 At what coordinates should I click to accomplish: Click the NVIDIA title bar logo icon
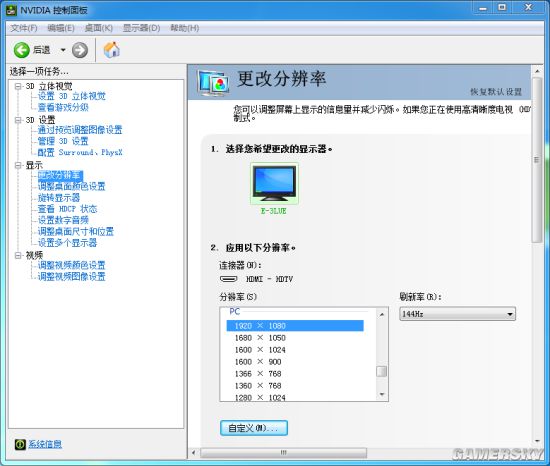pos(11,10)
